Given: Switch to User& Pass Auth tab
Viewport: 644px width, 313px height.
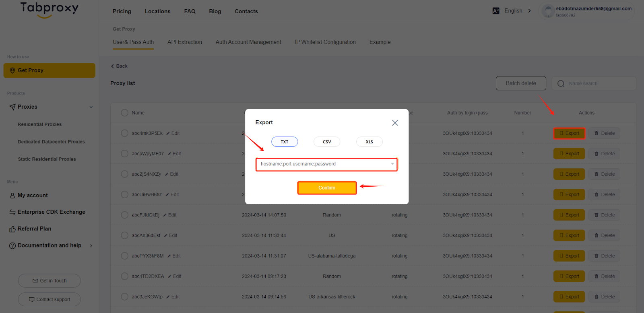Looking at the screenshot, I should point(133,42).
